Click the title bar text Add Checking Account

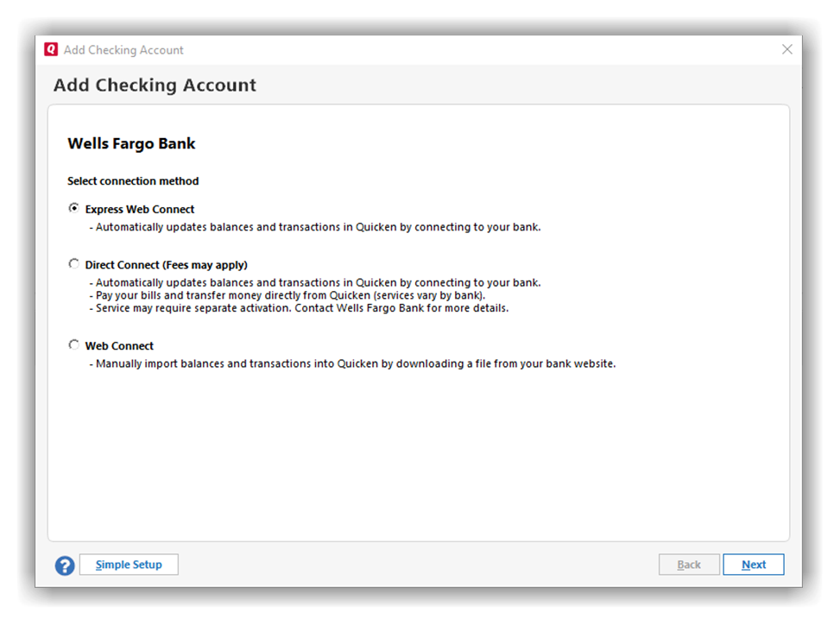click(123, 50)
